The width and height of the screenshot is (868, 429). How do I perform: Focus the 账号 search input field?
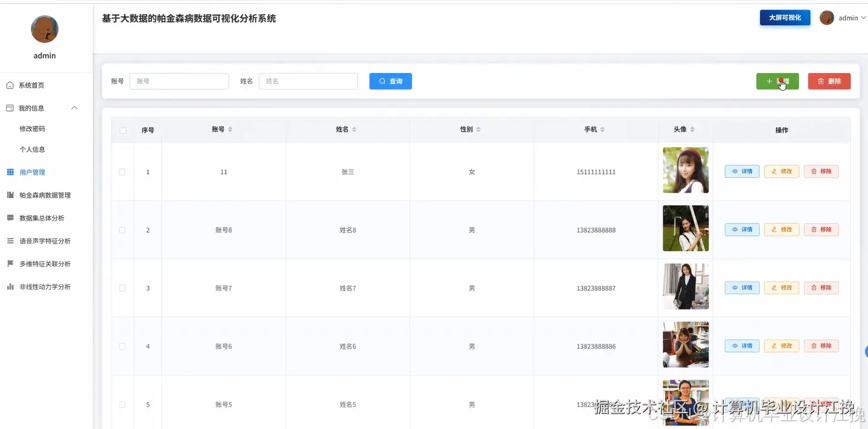tap(179, 81)
